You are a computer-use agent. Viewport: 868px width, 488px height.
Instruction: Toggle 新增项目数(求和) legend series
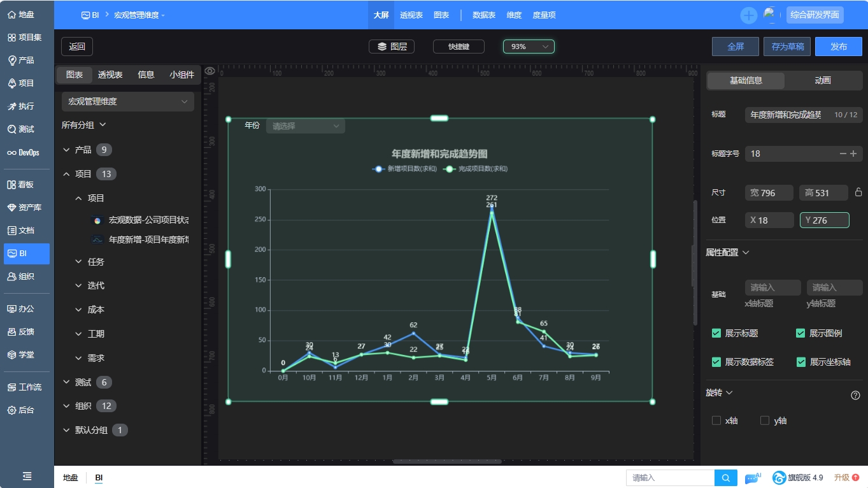pos(404,169)
